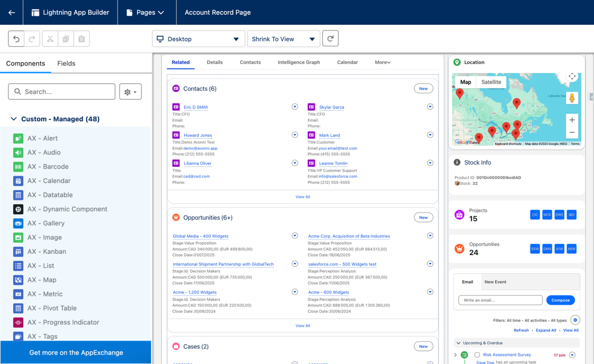Click Get more on the AppExchange
This screenshot has height=364, width=594.
[x=76, y=352]
